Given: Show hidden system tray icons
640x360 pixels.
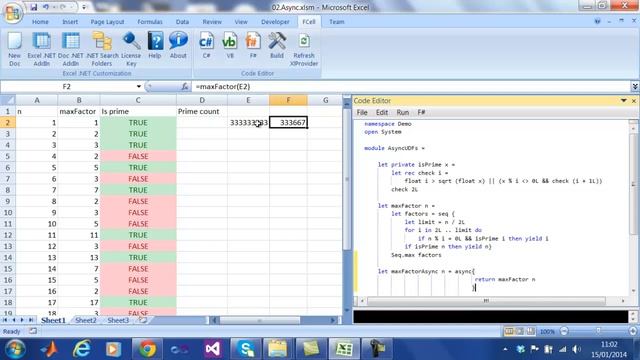Looking at the screenshot, I should 505,349.
